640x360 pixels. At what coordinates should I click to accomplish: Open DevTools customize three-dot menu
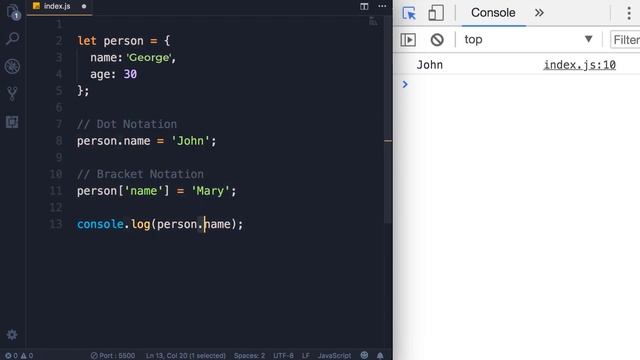[629, 13]
